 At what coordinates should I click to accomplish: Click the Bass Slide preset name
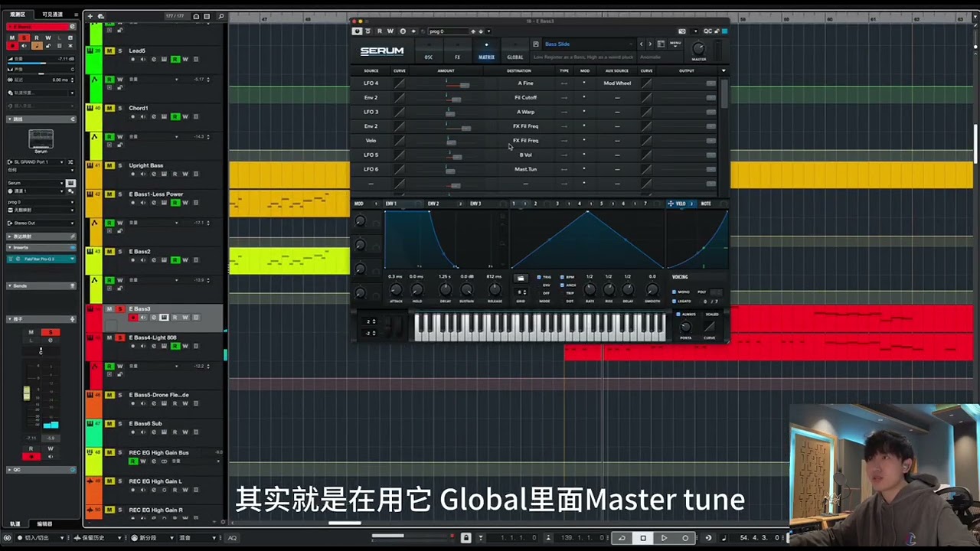(557, 44)
